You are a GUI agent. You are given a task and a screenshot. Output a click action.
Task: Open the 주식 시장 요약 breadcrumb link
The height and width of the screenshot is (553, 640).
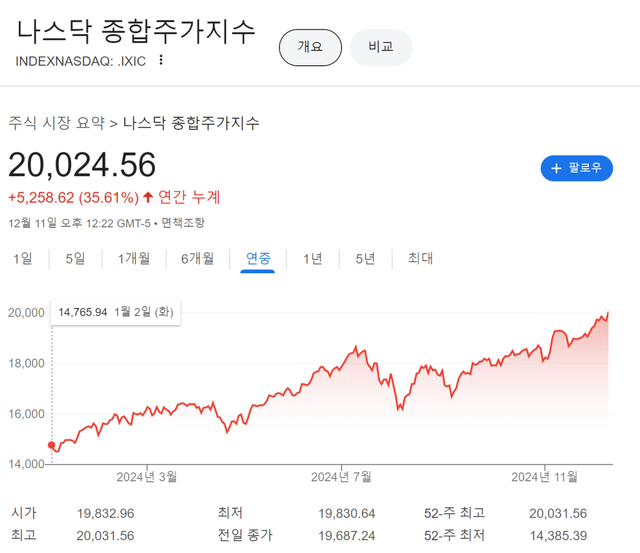[x=56, y=123]
